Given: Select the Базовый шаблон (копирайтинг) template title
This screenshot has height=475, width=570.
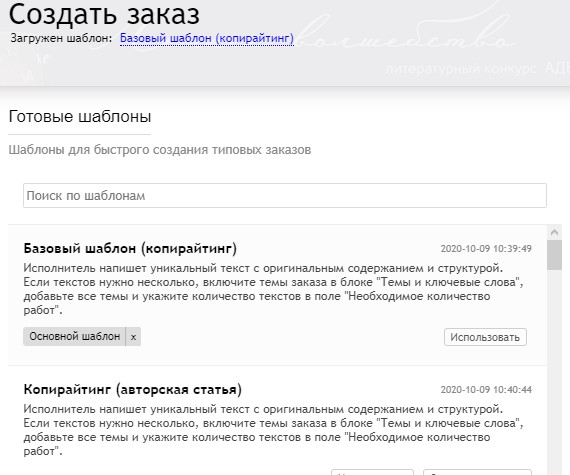Looking at the screenshot, I should coord(130,249).
